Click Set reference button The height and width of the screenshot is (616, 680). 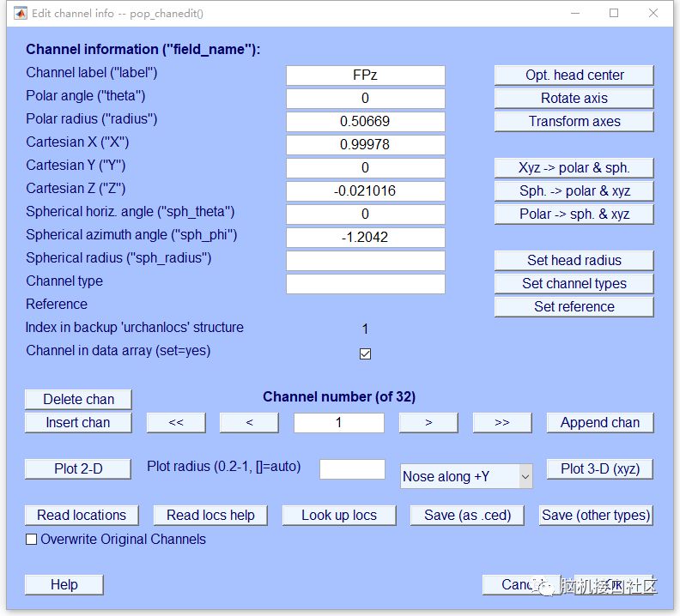pos(574,307)
